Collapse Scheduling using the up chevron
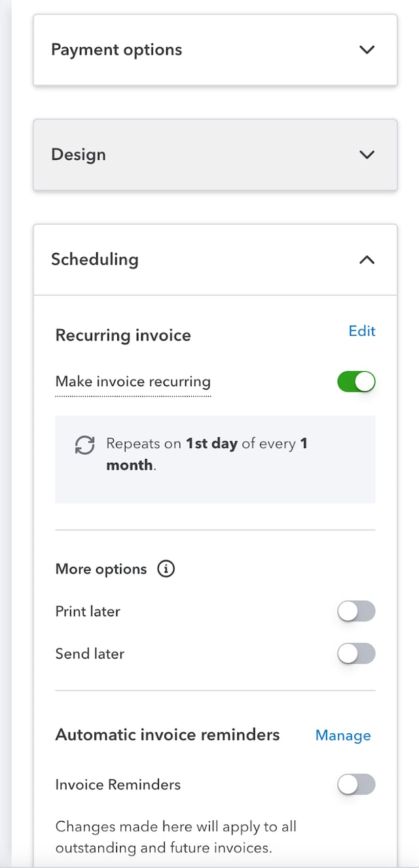The image size is (419, 868). (367, 260)
